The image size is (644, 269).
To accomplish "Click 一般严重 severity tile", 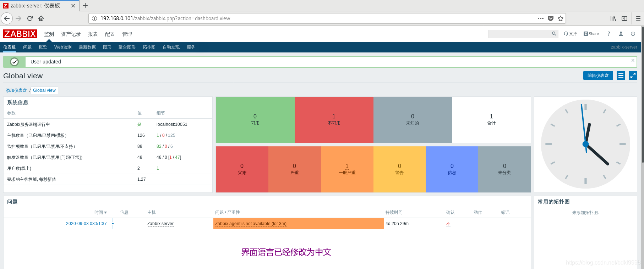I will (x=347, y=169).
